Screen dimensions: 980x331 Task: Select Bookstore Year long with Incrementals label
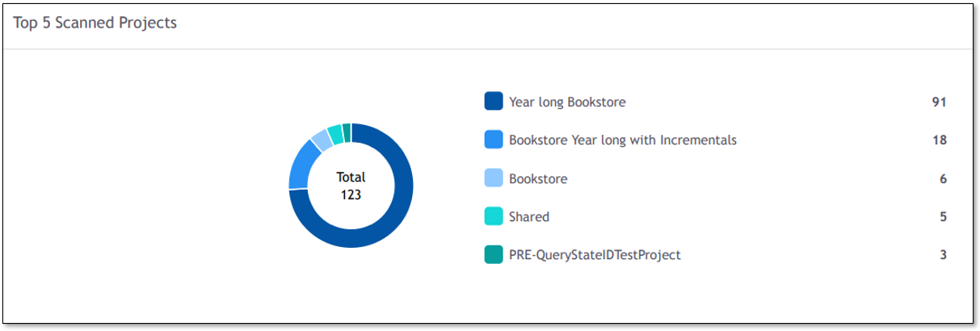(x=622, y=140)
